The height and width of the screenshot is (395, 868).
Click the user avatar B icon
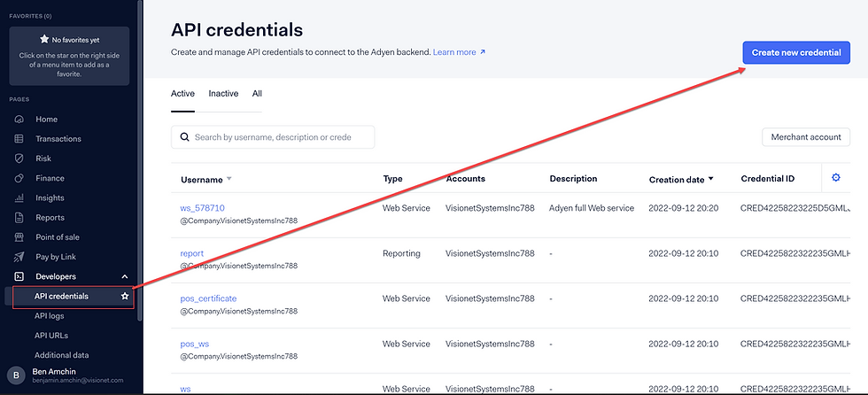(x=16, y=376)
